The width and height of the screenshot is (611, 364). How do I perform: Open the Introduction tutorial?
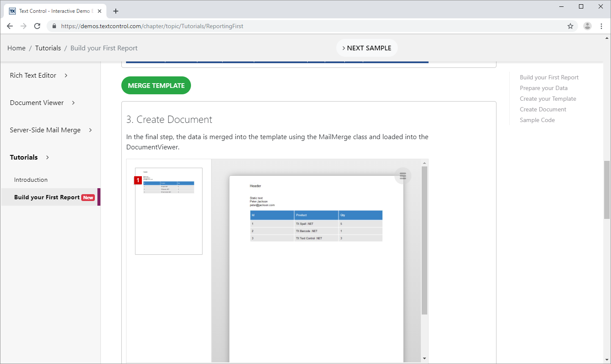(31, 180)
